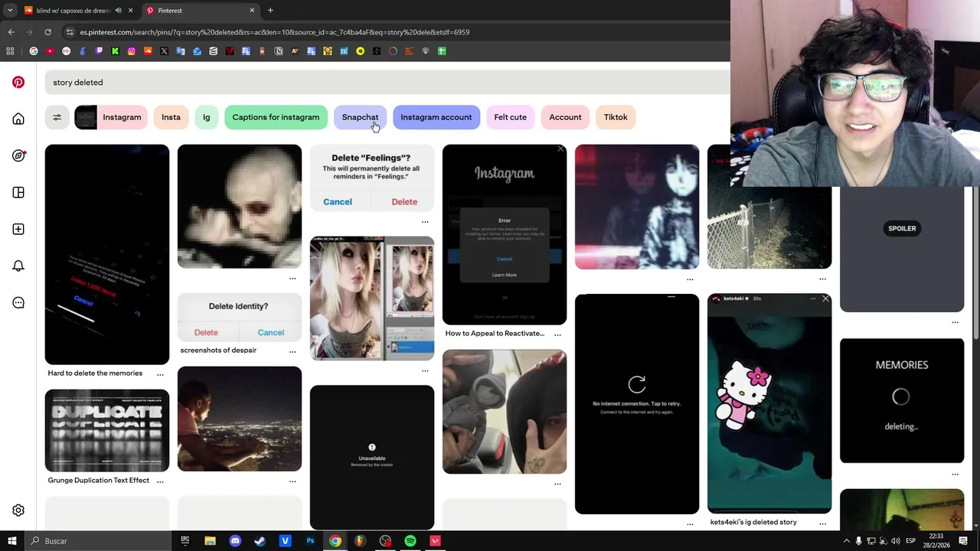Screen dimensions: 980x551
Task: Open the boards icon in Pinterest sidebar
Action: [18, 192]
